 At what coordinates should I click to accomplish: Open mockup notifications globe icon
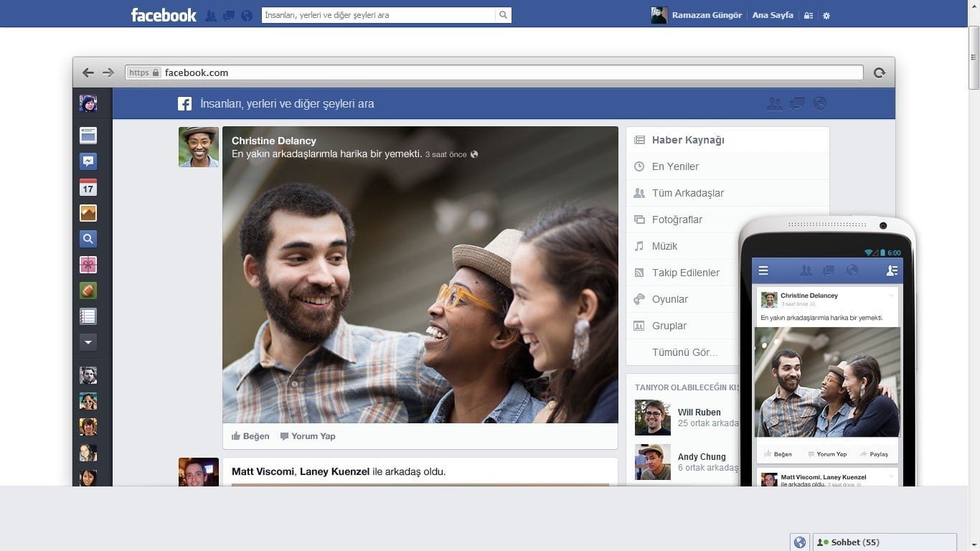(819, 104)
